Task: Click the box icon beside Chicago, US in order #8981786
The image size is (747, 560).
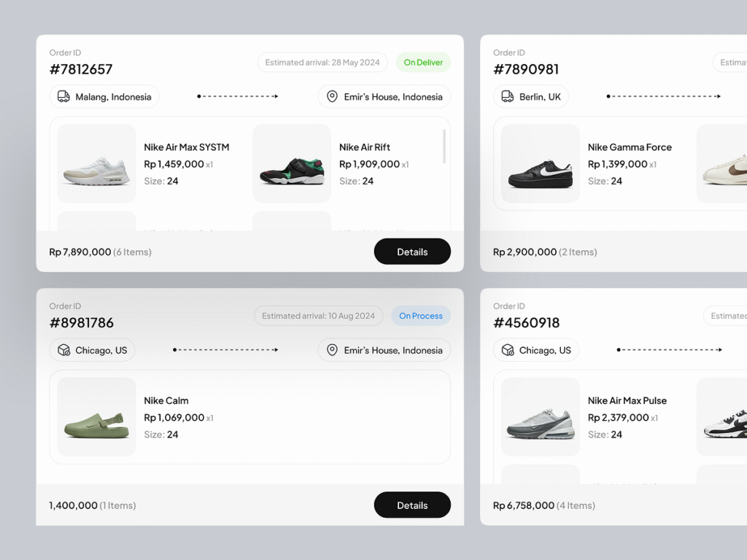Action: (x=63, y=350)
